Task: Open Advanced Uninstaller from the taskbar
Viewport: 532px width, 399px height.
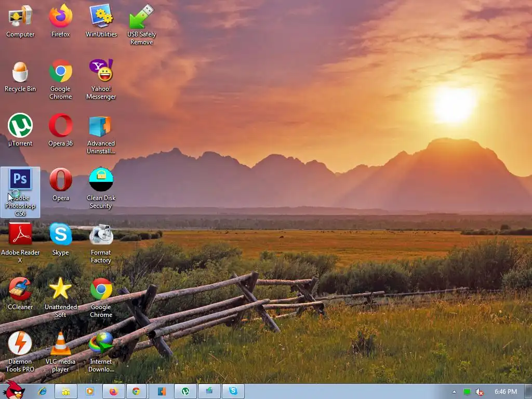Action: pos(162,392)
